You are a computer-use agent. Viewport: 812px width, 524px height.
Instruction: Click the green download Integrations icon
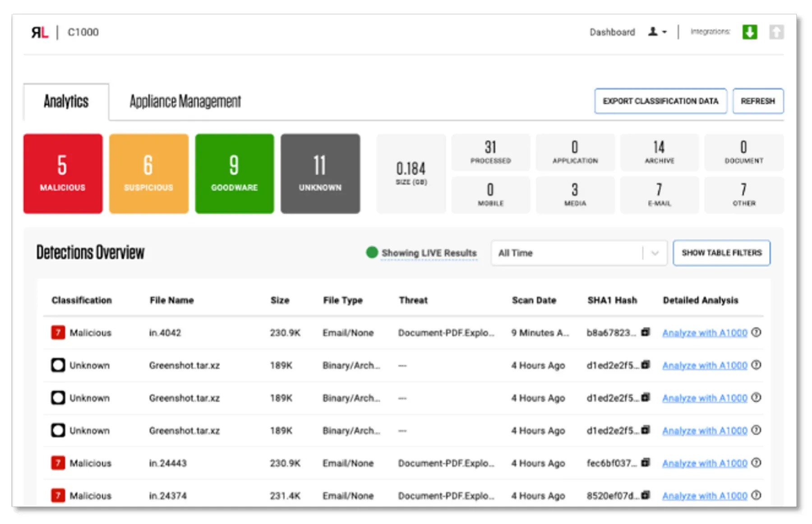pyautogui.click(x=750, y=32)
